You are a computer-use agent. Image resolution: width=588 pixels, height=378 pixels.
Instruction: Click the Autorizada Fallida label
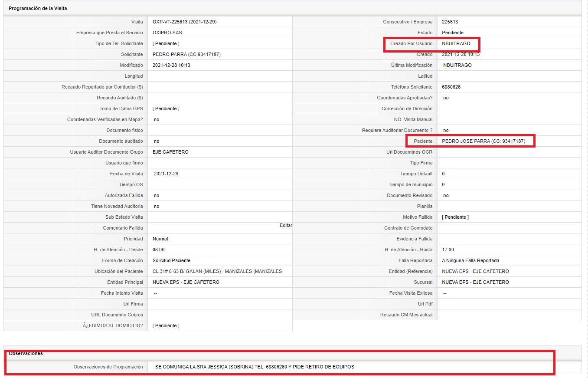[124, 195]
